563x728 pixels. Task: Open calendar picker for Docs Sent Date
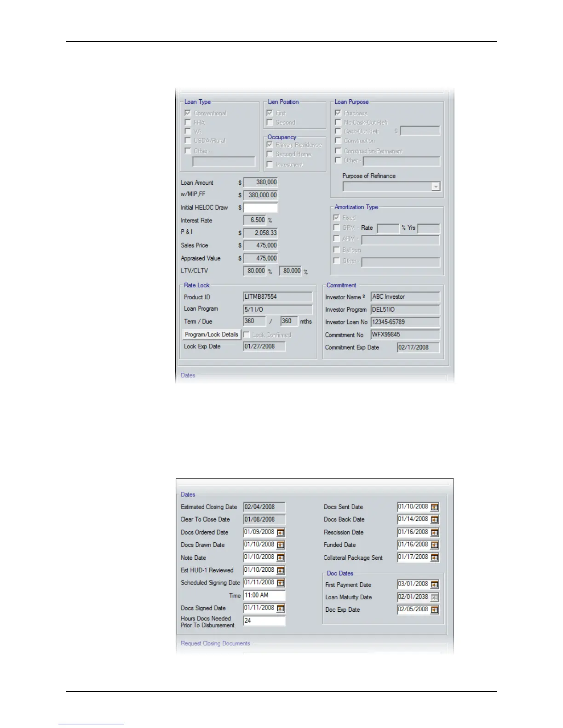coord(435,507)
